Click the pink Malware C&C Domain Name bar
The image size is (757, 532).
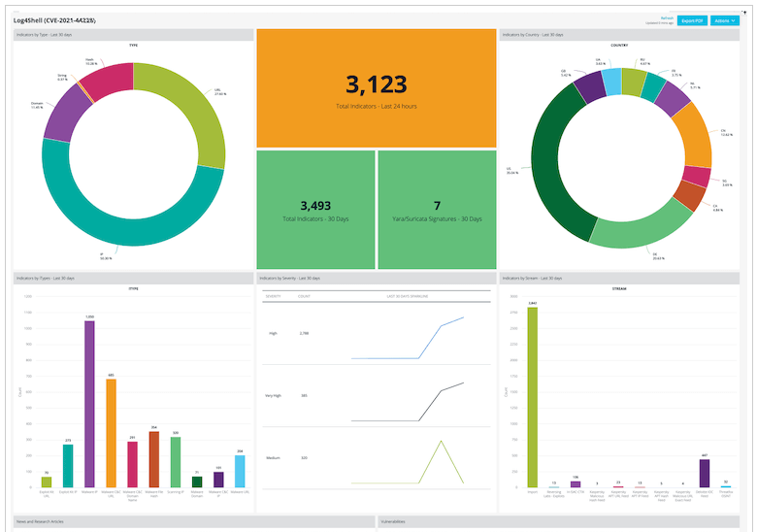[132, 464]
